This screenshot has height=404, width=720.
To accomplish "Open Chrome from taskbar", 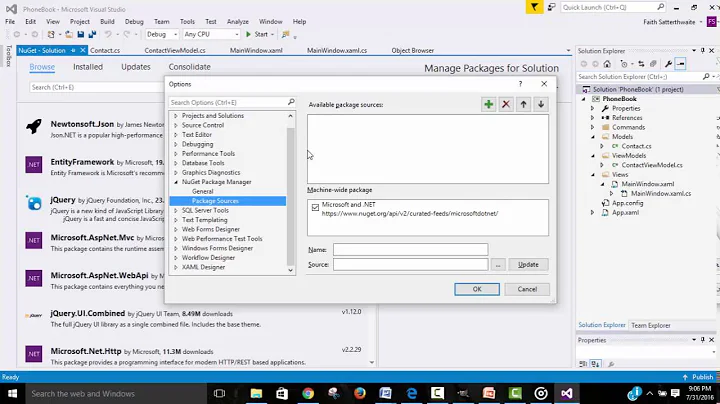I will coord(308,393).
